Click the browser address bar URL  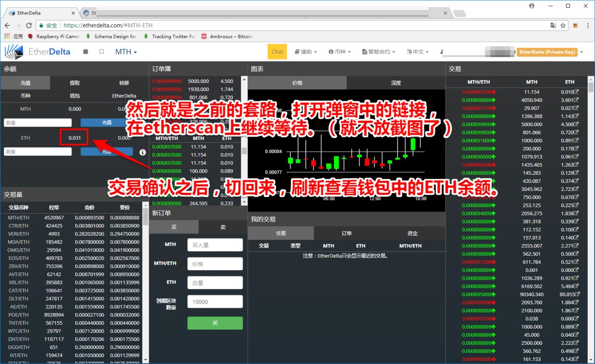tap(108, 25)
